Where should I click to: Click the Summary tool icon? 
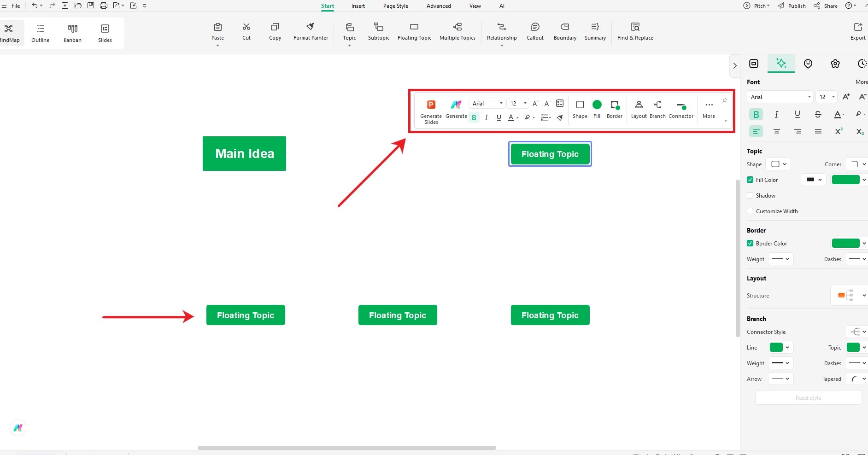(x=595, y=27)
